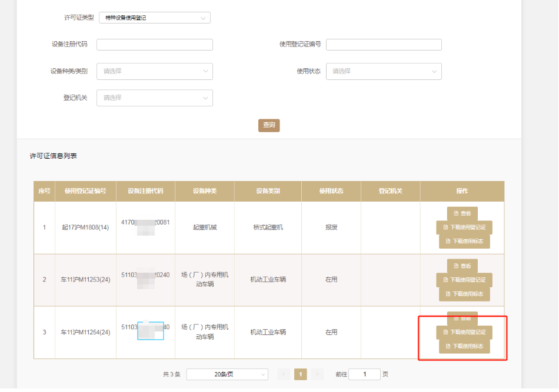The image size is (559, 392).
Task: Download 使用标志 for row 1
Action: click(464, 241)
